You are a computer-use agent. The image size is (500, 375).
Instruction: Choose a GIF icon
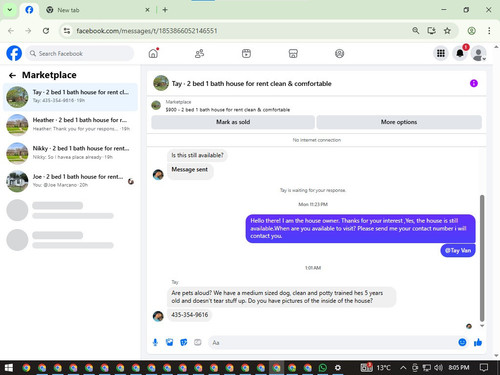tap(198, 342)
